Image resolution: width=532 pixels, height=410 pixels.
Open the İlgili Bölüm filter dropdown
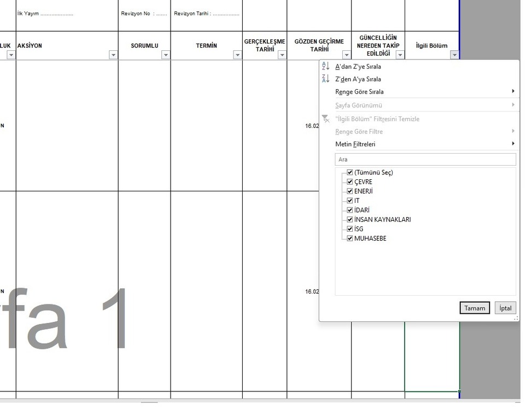coord(454,55)
